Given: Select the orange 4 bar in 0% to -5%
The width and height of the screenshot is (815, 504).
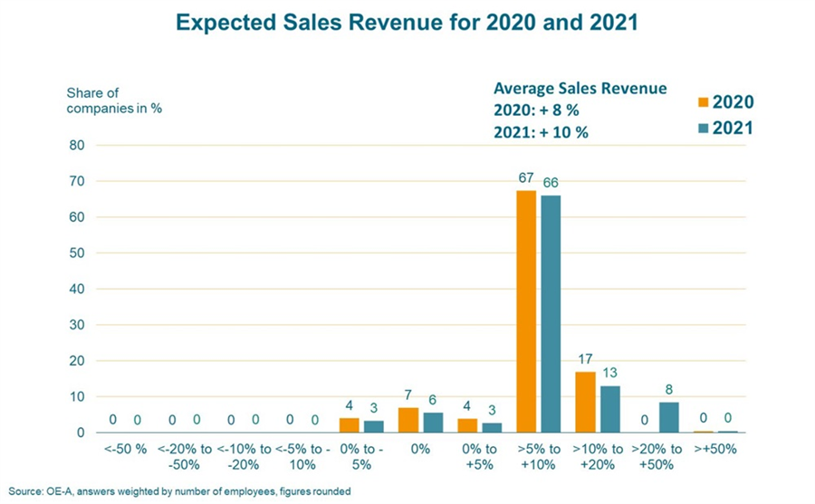Looking at the screenshot, I should (350, 425).
